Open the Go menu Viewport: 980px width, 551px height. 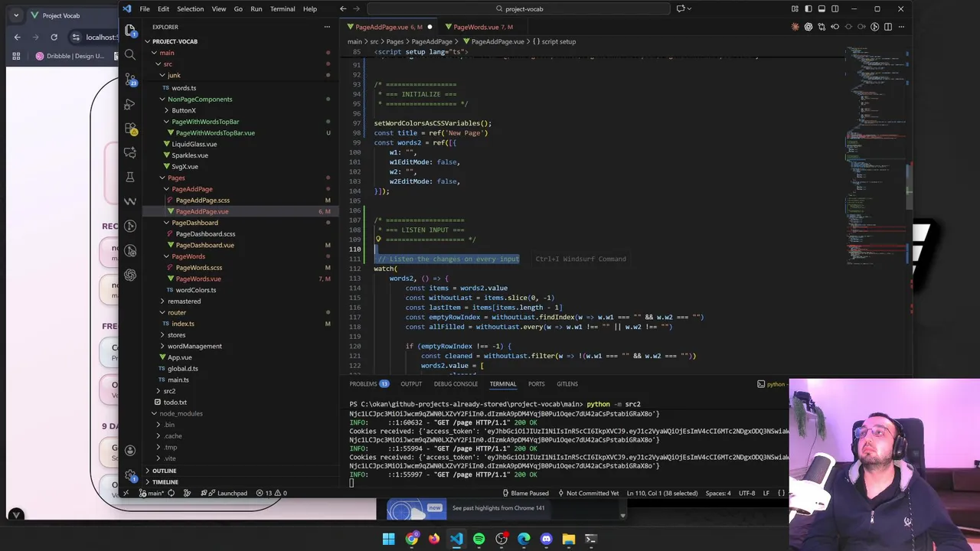pos(238,9)
